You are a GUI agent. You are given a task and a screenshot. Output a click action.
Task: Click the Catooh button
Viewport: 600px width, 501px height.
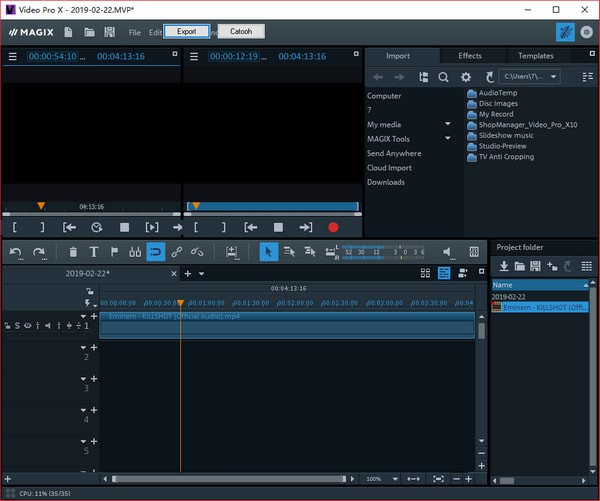pos(241,32)
